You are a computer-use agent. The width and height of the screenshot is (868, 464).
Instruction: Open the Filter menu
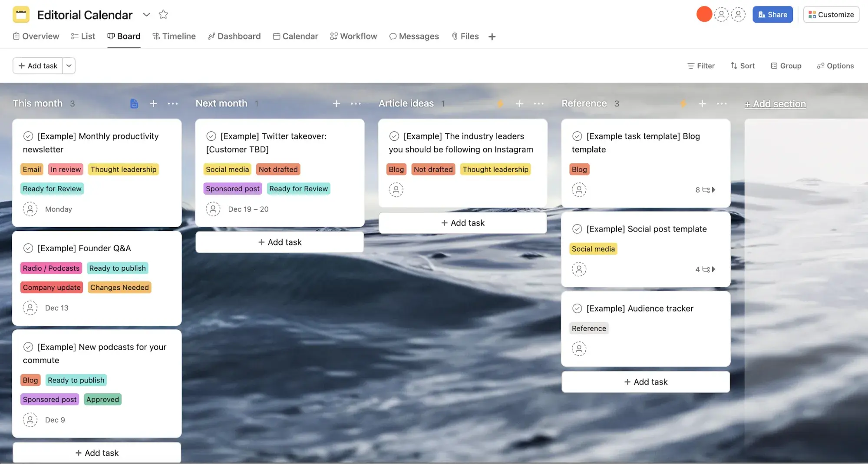click(701, 66)
